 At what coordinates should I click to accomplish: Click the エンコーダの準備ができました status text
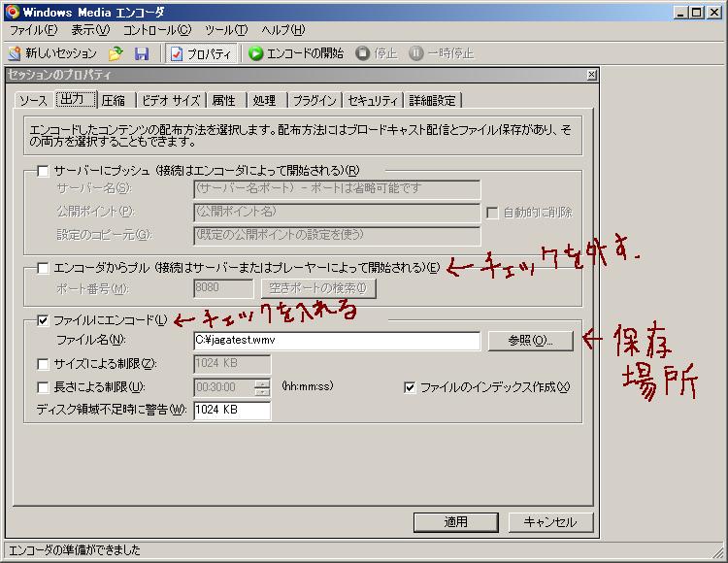point(75,550)
